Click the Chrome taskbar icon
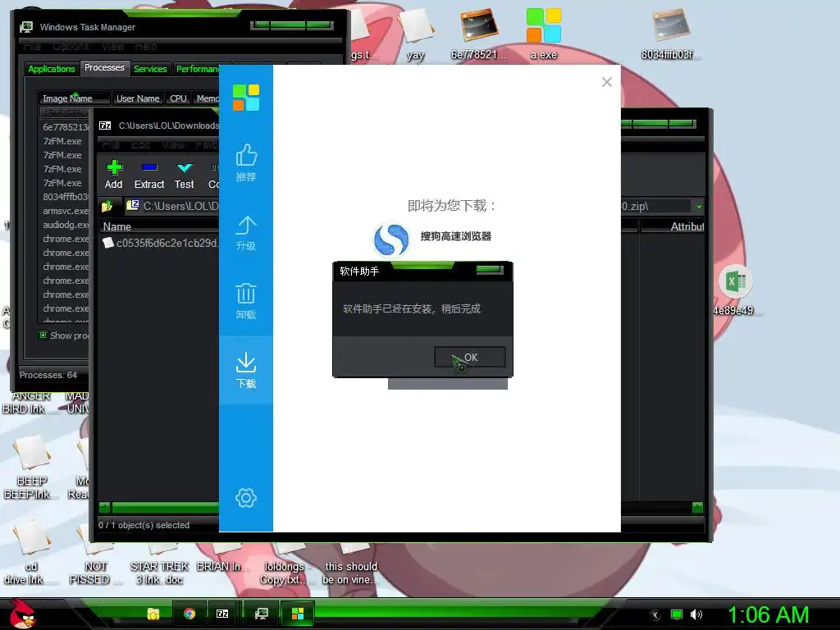Screen dimensions: 840x630 189,614
